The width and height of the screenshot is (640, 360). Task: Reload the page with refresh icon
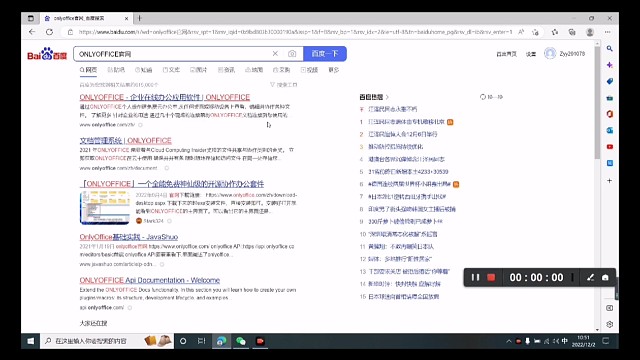[x=49, y=32]
